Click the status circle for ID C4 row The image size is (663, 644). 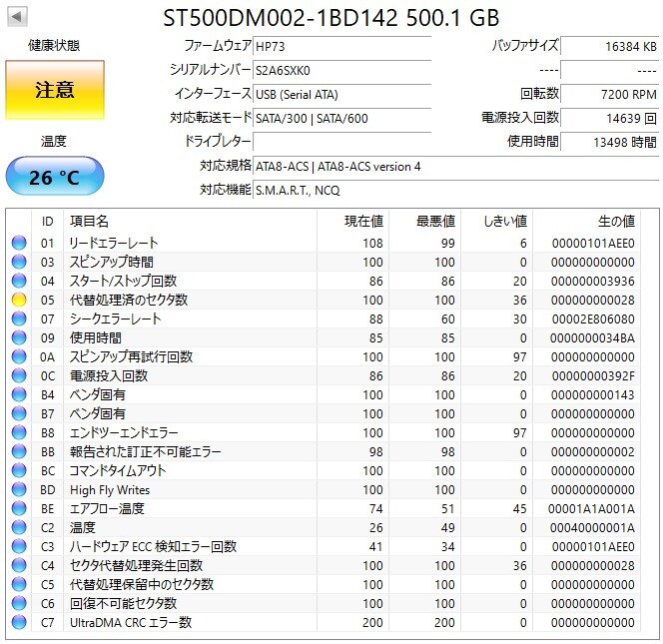click(x=19, y=565)
